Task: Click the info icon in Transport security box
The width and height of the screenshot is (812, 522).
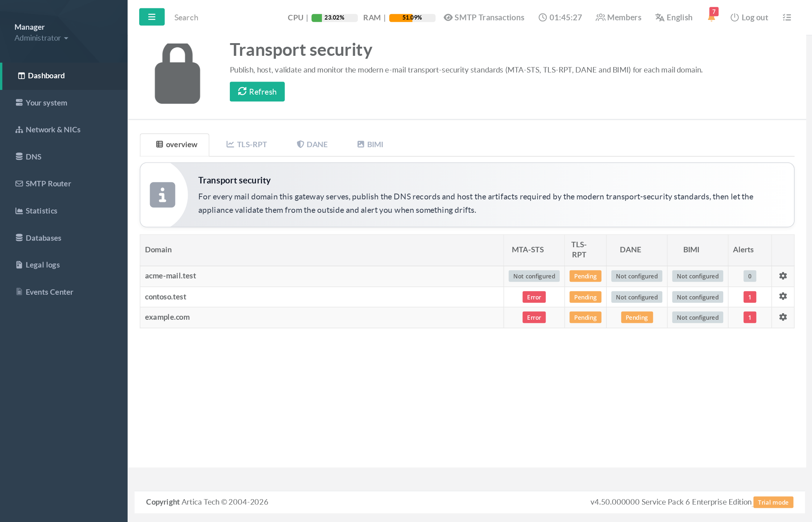Action: (x=162, y=195)
